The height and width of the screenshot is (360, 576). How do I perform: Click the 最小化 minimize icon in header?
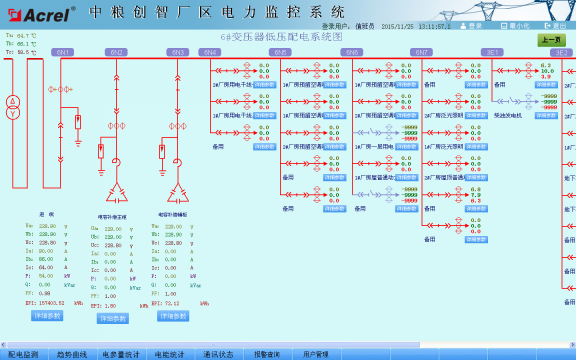[x=504, y=26]
